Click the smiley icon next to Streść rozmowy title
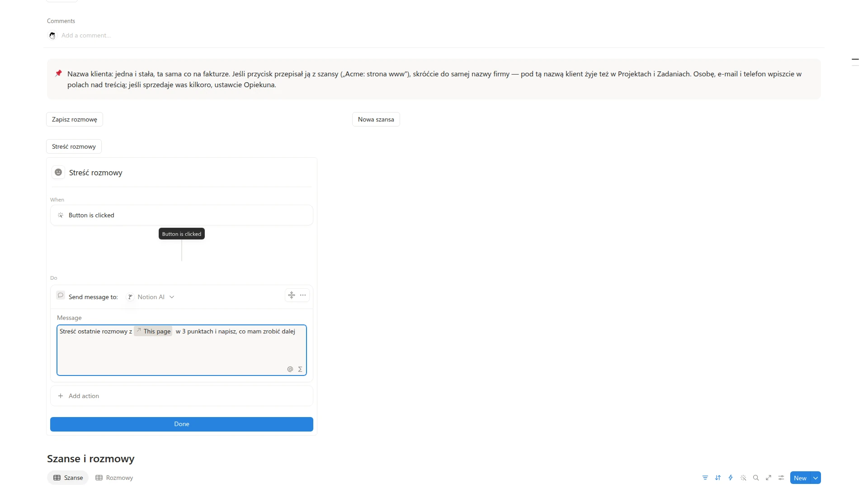 [58, 172]
